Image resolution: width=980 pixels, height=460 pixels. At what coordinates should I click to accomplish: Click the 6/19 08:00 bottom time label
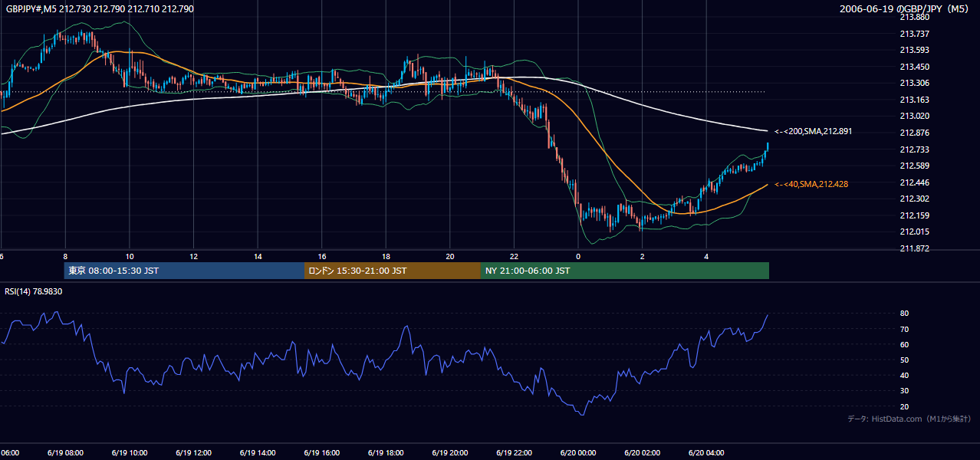64,452
